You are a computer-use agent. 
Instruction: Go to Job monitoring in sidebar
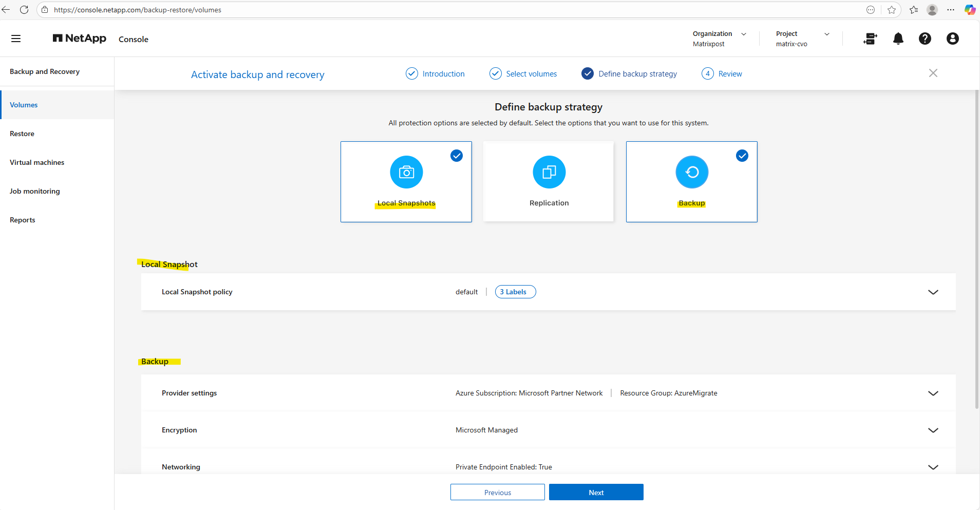(35, 191)
